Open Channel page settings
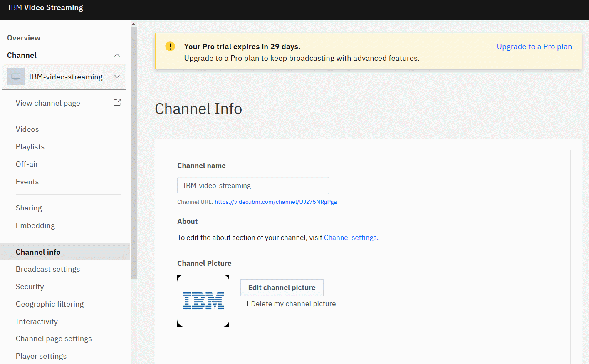Viewport: 589px width, 364px height. click(x=54, y=339)
